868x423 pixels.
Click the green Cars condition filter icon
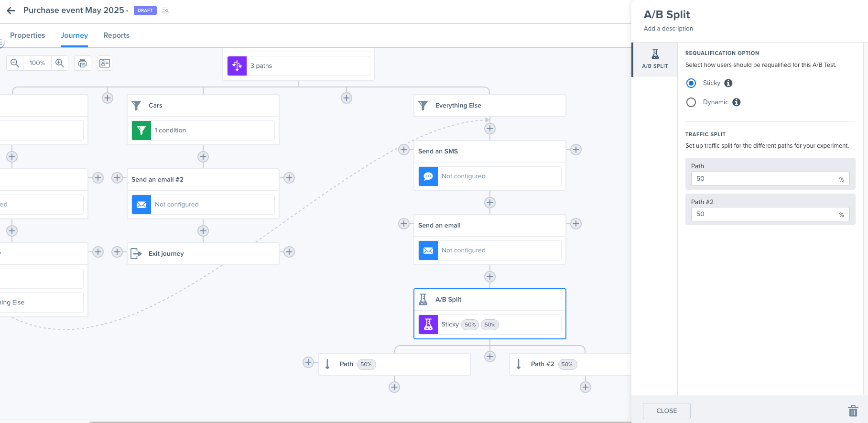pos(141,130)
